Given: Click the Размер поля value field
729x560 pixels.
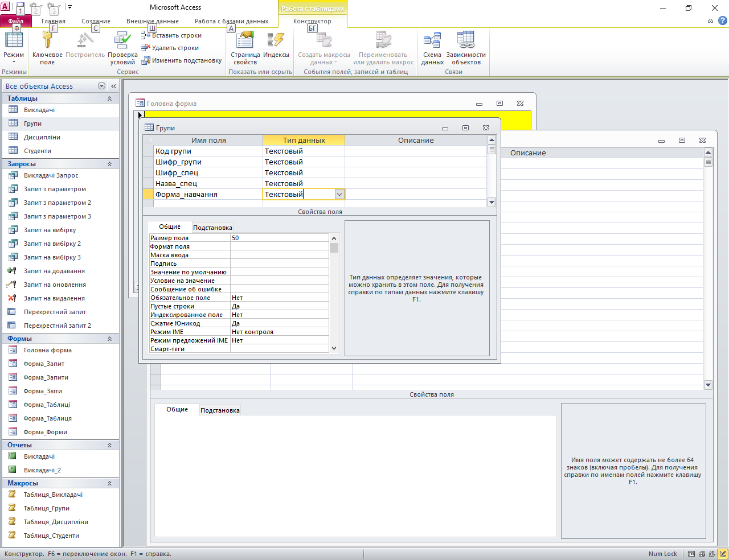Looking at the screenshot, I should pyautogui.click(x=279, y=238).
